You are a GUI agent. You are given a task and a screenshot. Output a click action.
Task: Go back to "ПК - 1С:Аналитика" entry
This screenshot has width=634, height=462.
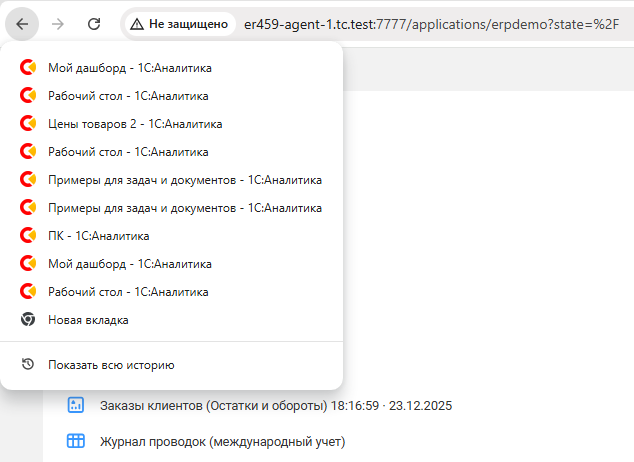point(98,236)
